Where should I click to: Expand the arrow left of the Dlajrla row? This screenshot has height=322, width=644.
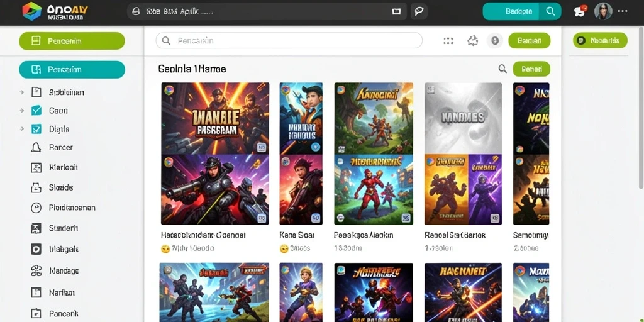point(22,129)
